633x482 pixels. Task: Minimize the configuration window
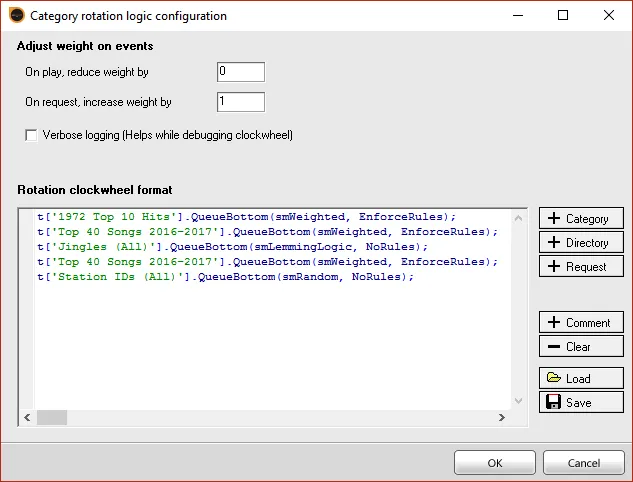pos(518,15)
